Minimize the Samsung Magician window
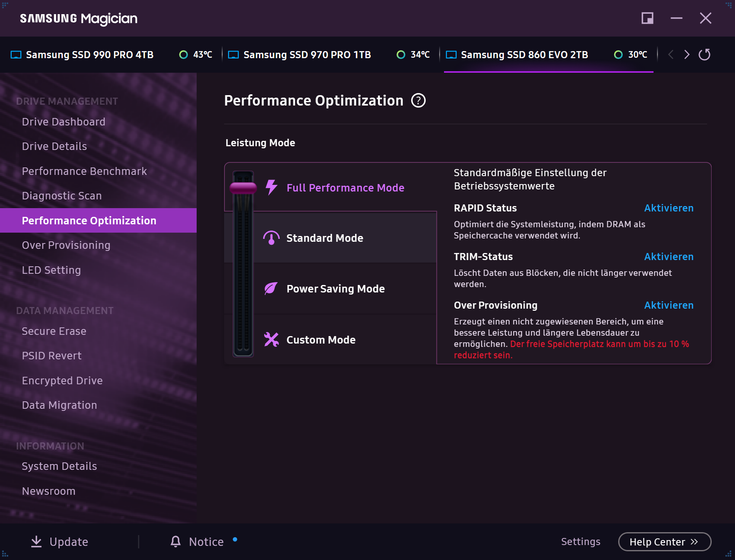Image resolution: width=735 pixels, height=560 pixels. click(x=676, y=18)
